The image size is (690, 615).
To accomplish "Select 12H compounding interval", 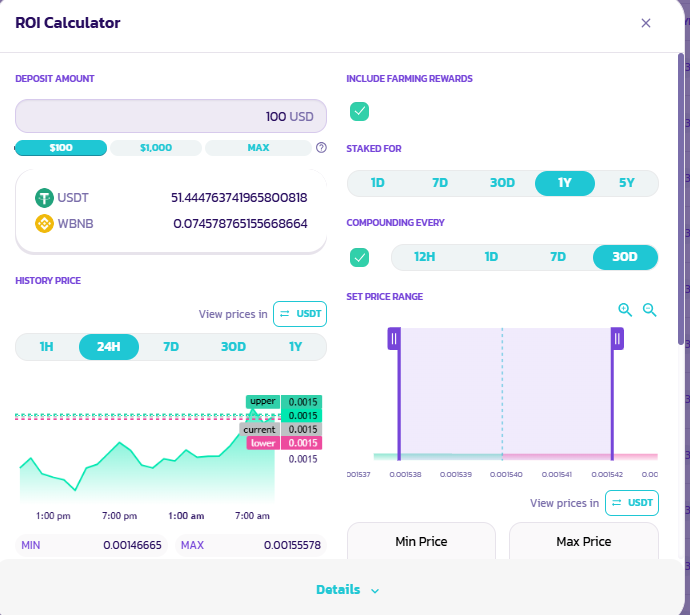I will [x=424, y=257].
